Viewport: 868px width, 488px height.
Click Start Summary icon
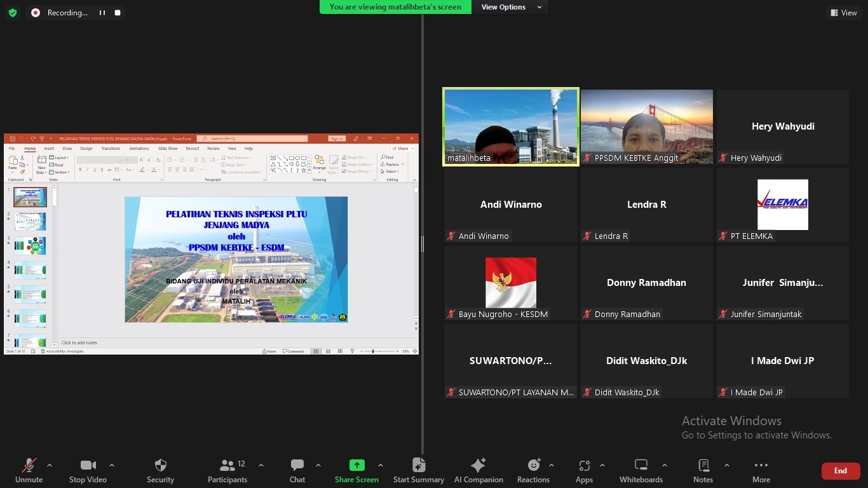(x=418, y=465)
